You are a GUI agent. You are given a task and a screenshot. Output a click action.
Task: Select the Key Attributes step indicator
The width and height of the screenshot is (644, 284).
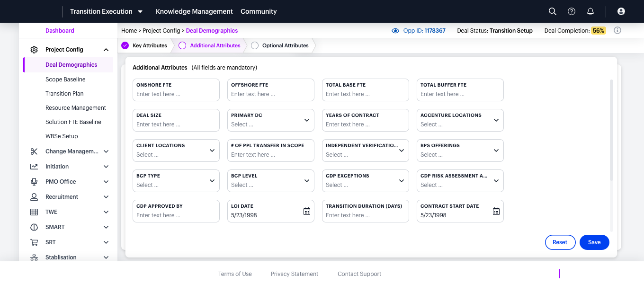pos(125,45)
